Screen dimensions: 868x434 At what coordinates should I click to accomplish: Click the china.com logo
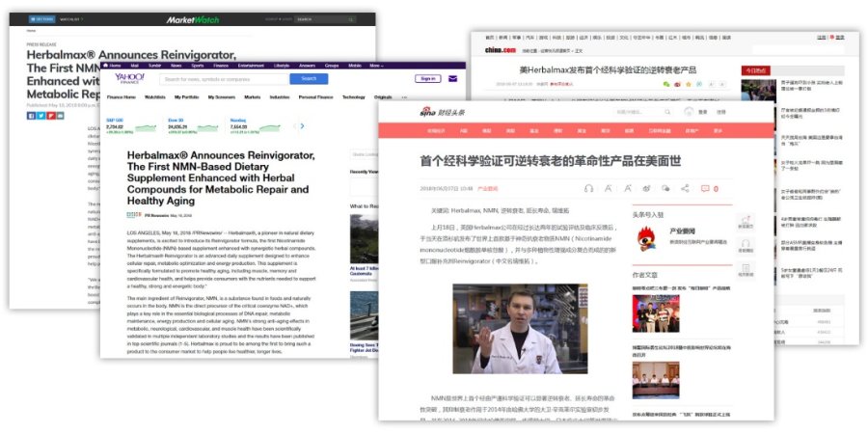click(x=501, y=50)
